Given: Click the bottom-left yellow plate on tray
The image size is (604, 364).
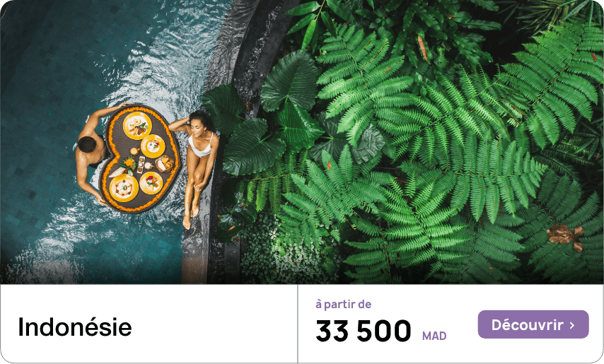Looking at the screenshot, I should pos(124,187).
